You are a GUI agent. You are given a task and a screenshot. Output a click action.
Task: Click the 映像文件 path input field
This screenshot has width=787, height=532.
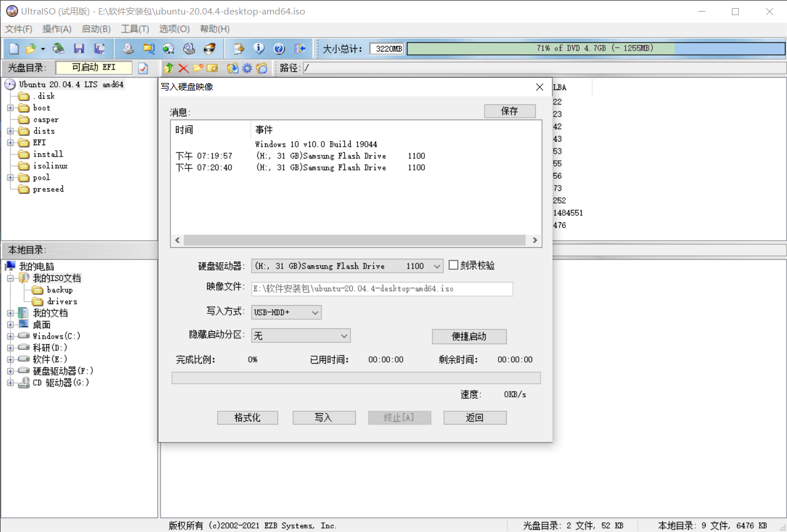point(382,289)
